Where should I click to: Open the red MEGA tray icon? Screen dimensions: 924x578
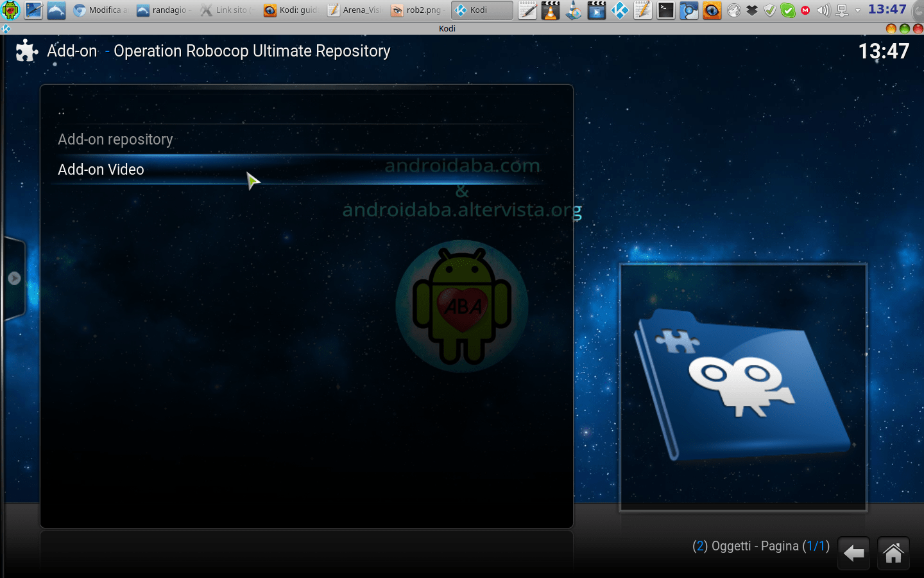click(805, 10)
